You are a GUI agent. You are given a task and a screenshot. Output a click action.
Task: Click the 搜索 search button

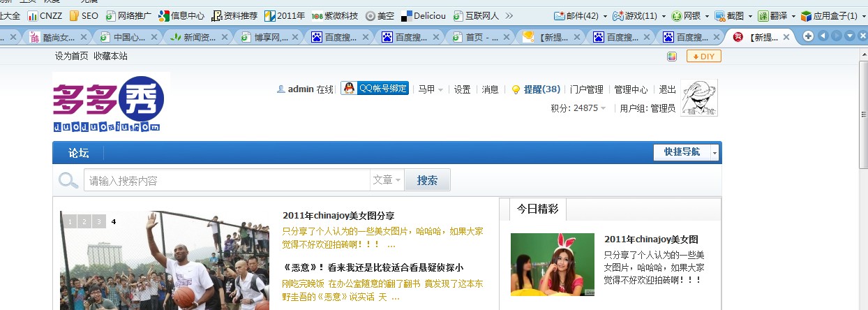tap(428, 180)
